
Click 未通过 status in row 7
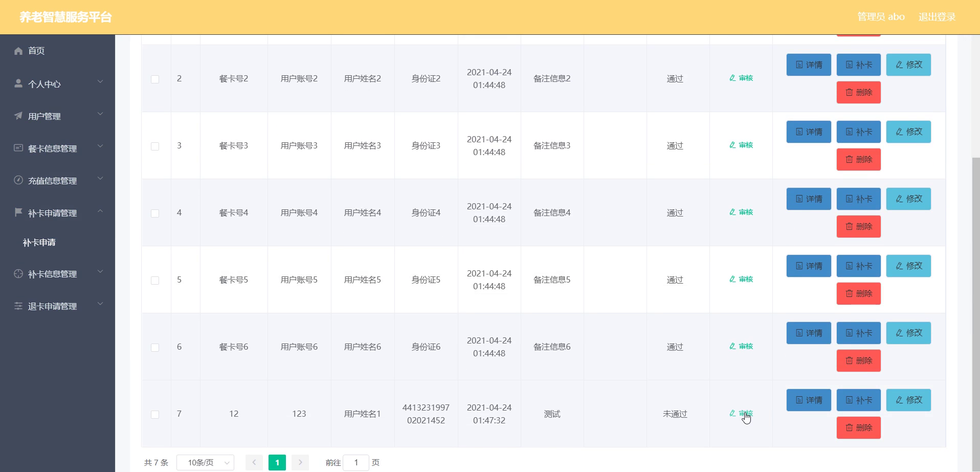point(675,414)
